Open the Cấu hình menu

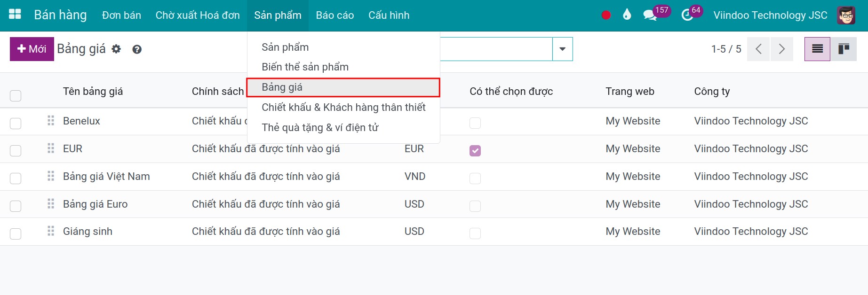pyautogui.click(x=389, y=15)
